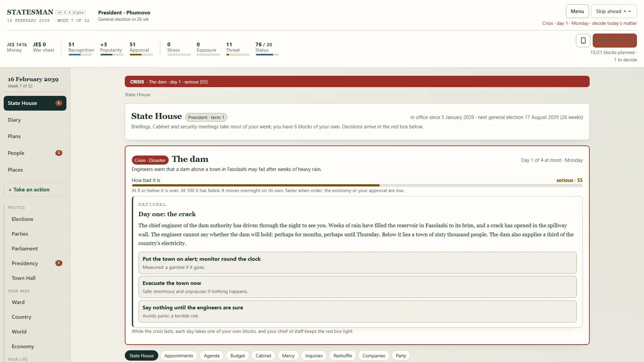Image resolution: width=644 pixels, height=362 pixels.
Task: Click the 'President · term 1' badge
Action: click(x=206, y=117)
